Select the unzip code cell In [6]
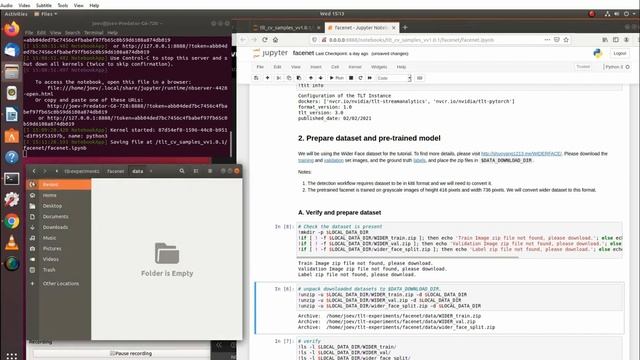The width and height of the screenshot is (640, 360). point(460,297)
